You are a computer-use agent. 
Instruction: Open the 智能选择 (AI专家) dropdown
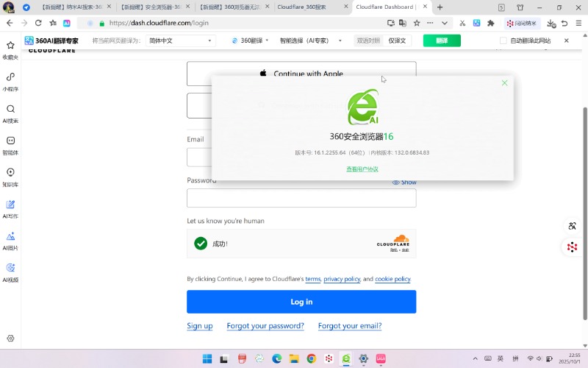310,40
